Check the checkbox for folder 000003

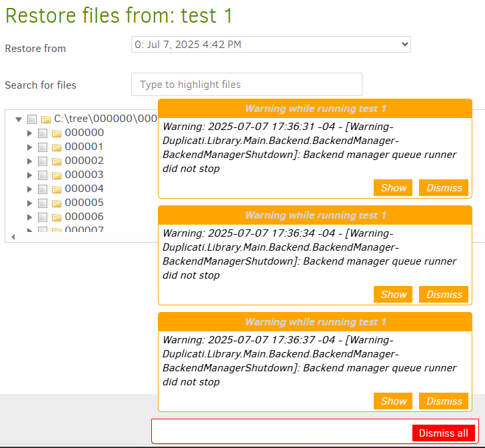43,175
